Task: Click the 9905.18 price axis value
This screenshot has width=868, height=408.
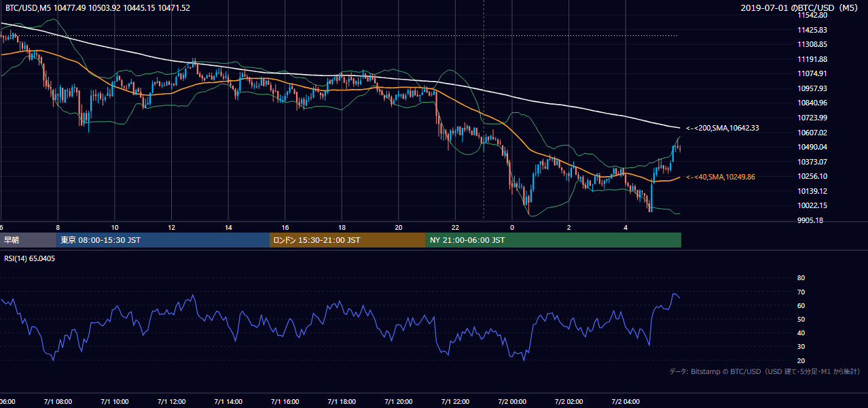Action: [x=810, y=220]
